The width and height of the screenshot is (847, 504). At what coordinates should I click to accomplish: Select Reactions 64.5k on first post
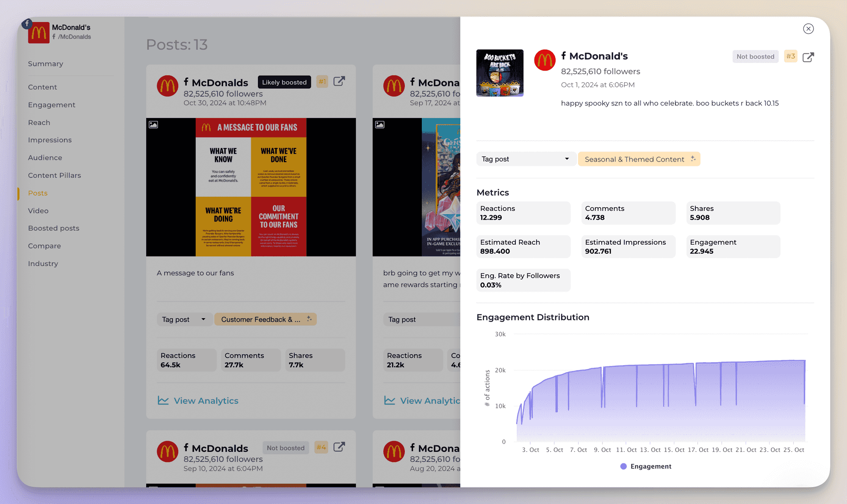click(187, 360)
